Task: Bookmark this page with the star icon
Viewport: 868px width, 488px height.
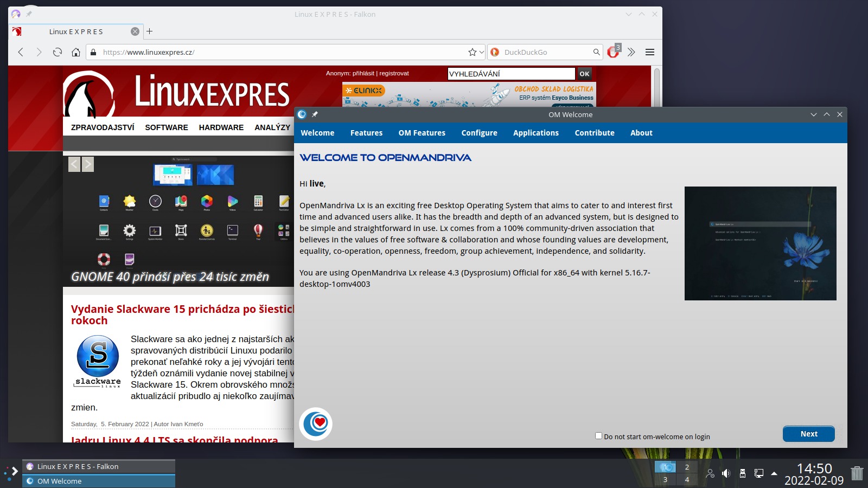Action: [x=473, y=52]
